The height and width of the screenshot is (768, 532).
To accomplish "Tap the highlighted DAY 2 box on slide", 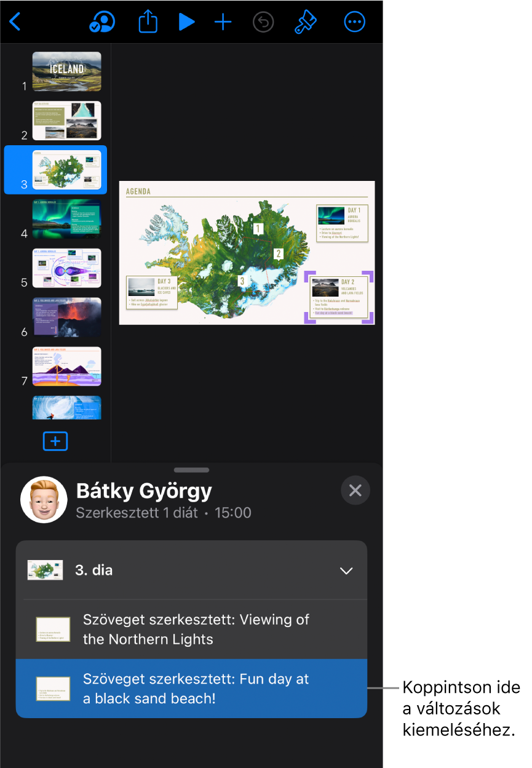I will coord(339,297).
